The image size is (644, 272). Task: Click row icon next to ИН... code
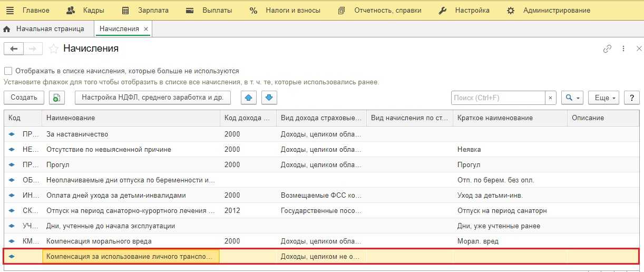click(12, 196)
